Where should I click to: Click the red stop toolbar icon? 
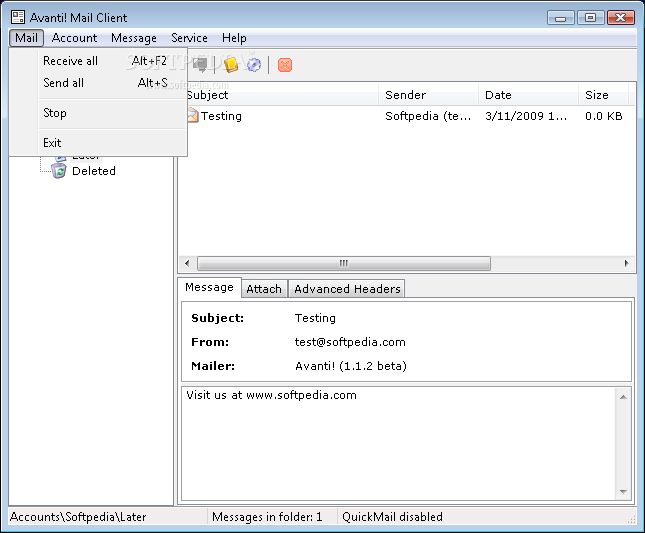point(285,65)
